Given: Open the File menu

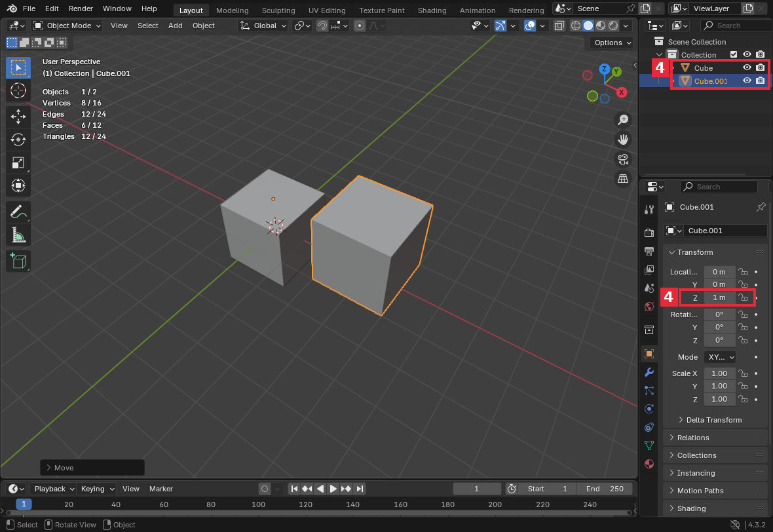Looking at the screenshot, I should point(29,9).
